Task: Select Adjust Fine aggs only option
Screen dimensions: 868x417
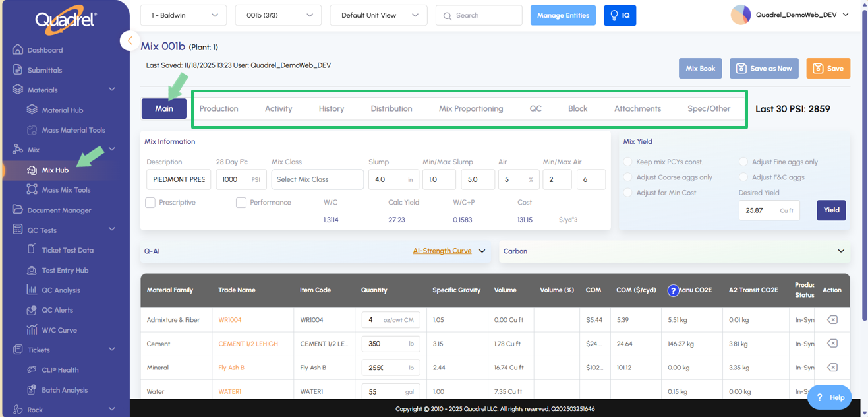Action: pos(743,162)
